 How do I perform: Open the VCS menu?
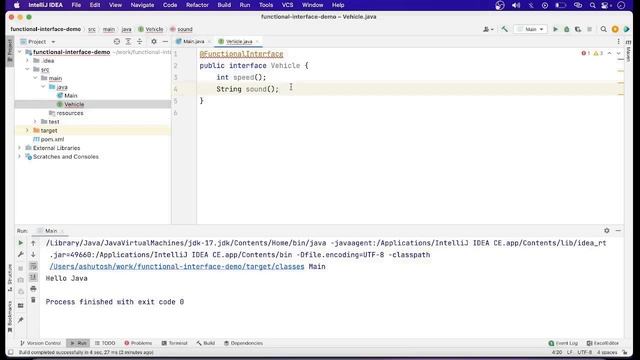click(x=287, y=5)
